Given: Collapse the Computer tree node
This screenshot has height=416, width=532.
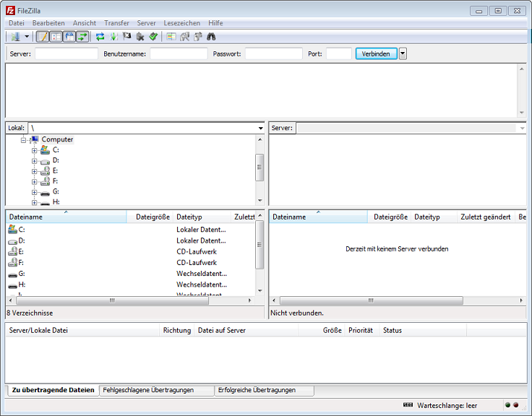Looking at the screenshot, I should click(x=23, y=140).
